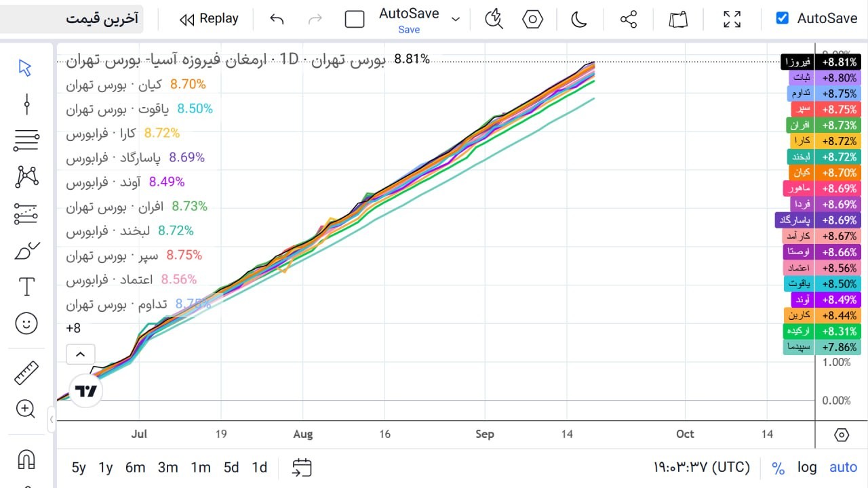868x488 pixels.
Task: Select the path pattern drawing tool
Action: click(26, 177)
